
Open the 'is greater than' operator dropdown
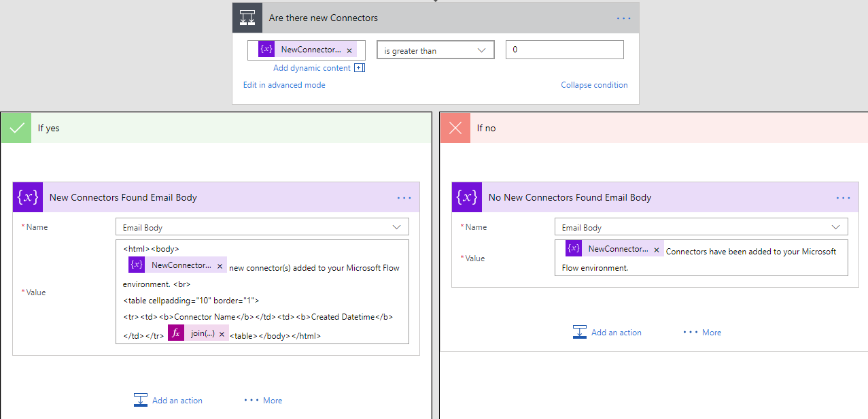point(435,50)
